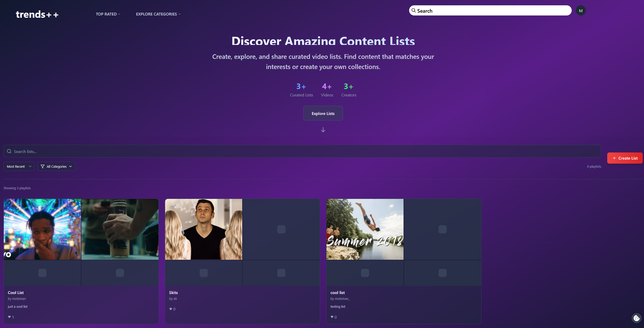Expand the EXPLORE CATEGORIES menu
Image resolution: width=644 pixels, height=328 pixels.
158,14
